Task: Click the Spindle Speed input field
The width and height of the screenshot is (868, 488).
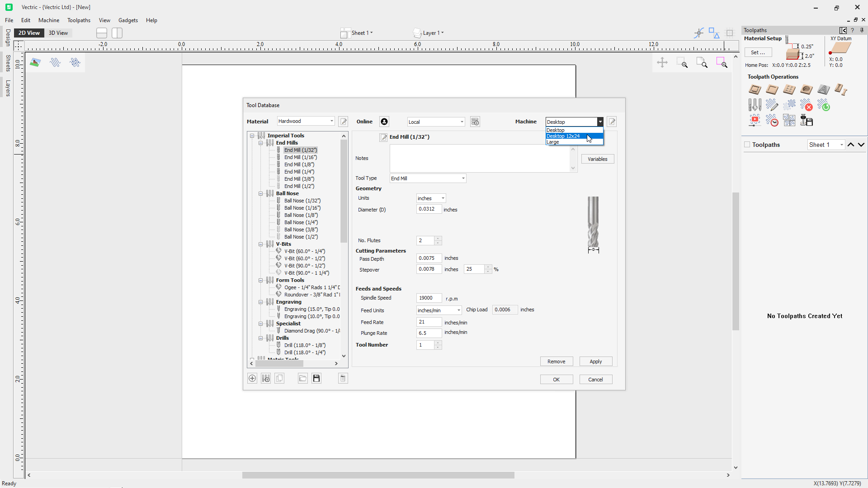Action: [428, 298]
